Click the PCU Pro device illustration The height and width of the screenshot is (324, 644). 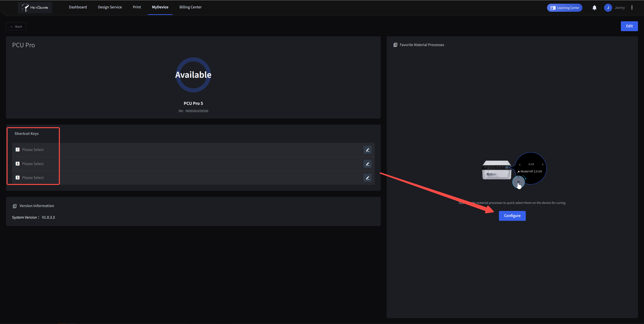496,170
